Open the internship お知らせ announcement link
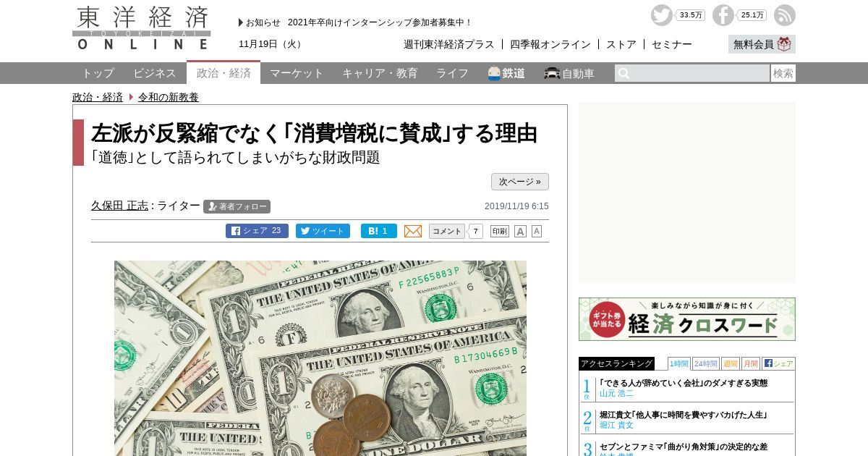The height and width of the screenshot is (456, 868). [380, 22]
